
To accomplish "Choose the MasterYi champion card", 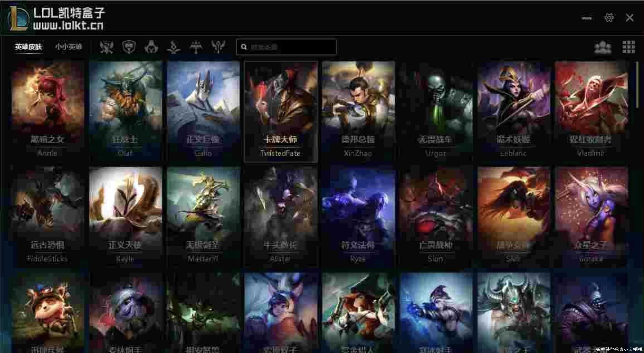I will tap(203, 217).
